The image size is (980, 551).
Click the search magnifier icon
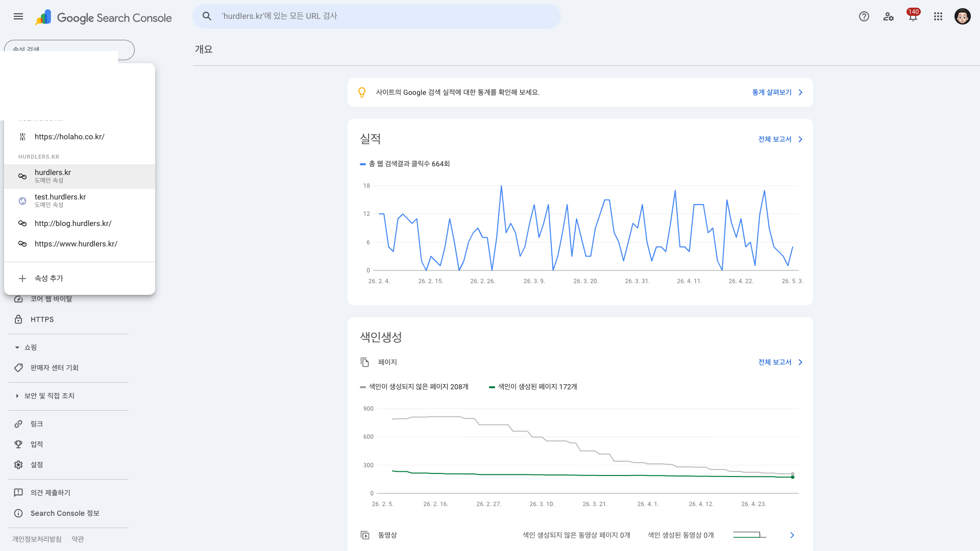click(x=207, y=16)
